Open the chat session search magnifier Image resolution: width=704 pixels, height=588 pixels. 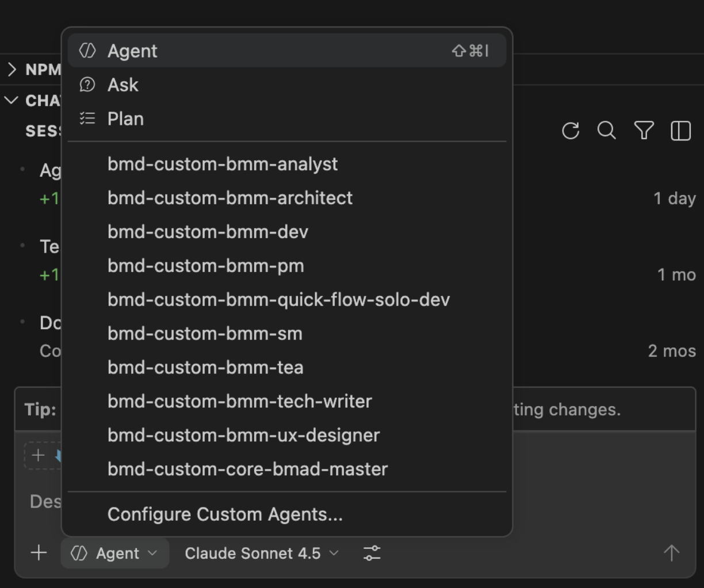[606, 131]
